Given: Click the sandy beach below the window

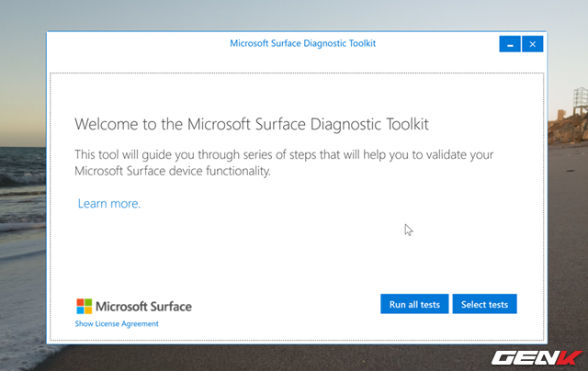Looking at the screenshot, I should (276, 358).
